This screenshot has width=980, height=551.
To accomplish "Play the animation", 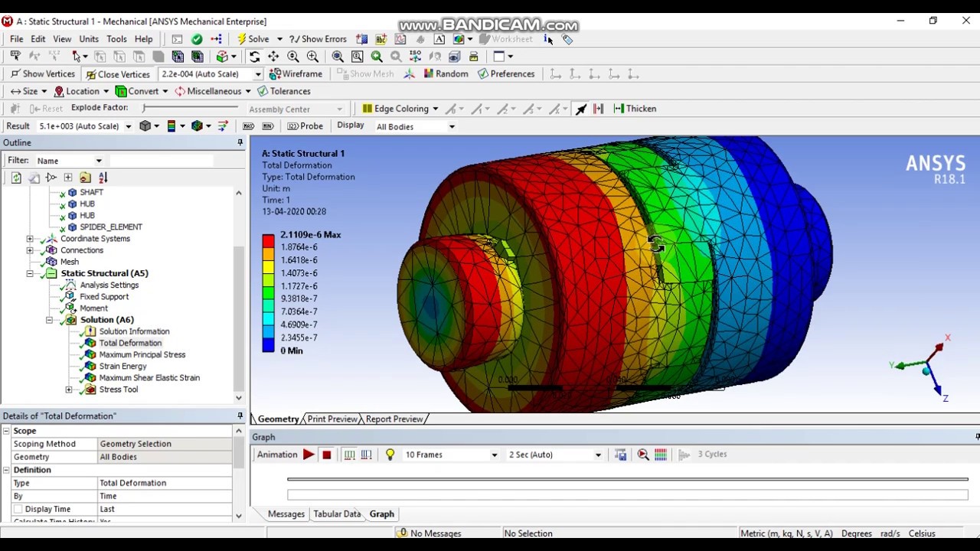I will click(309, 455).
